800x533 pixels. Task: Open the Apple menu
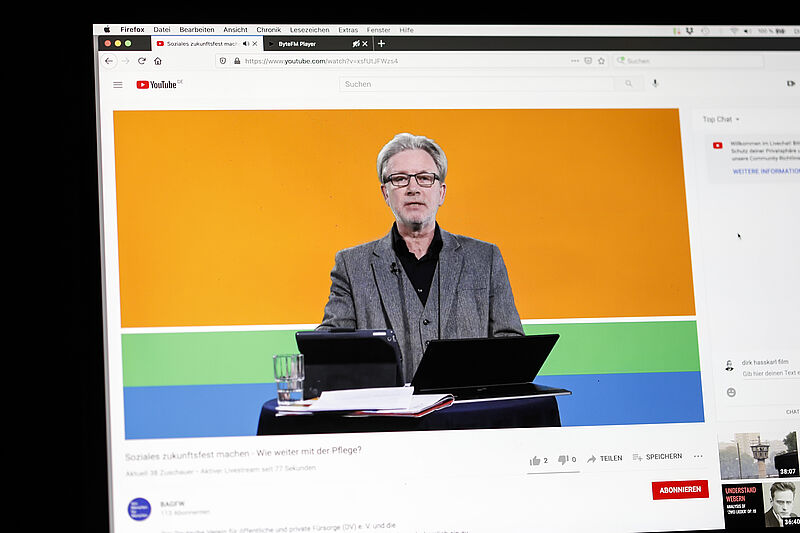tap(107, 30)
